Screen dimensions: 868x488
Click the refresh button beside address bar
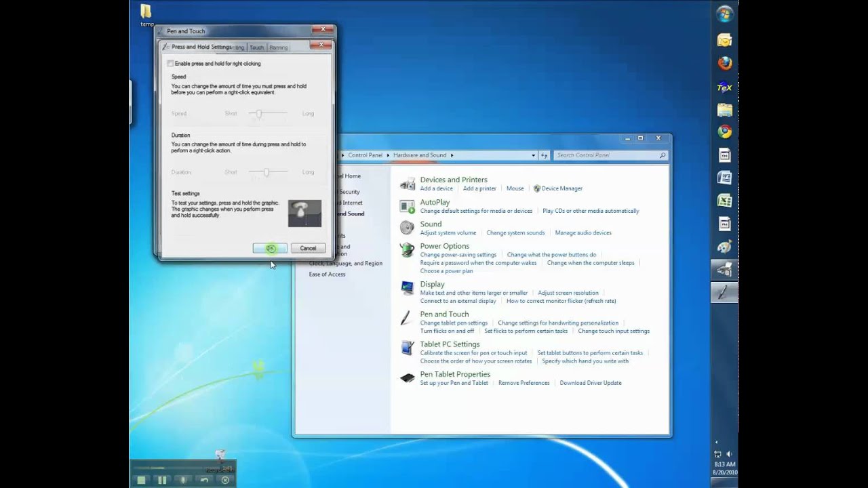click(x=544, y=155)
